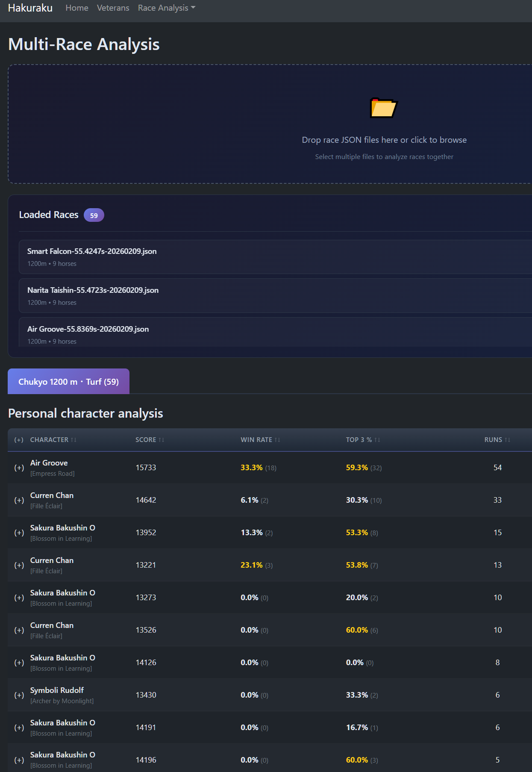
Task: Sort table by the Score column arrows
Action: click(161, 440)
